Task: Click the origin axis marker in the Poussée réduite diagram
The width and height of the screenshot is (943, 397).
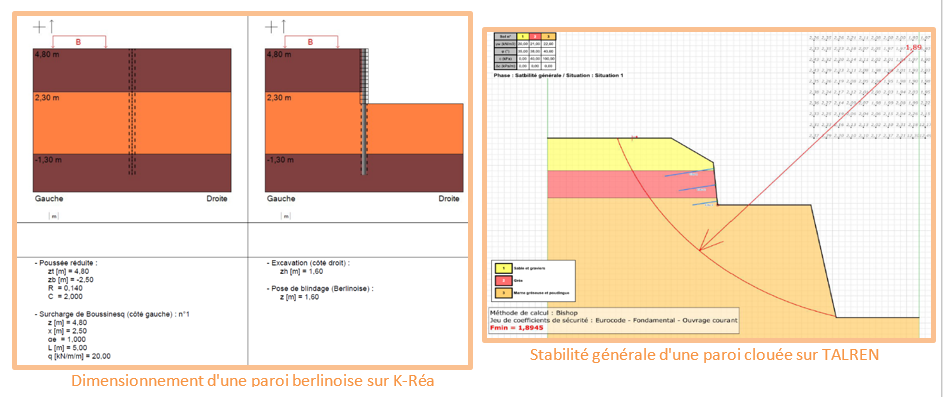Action: click(x=43, y=26)
